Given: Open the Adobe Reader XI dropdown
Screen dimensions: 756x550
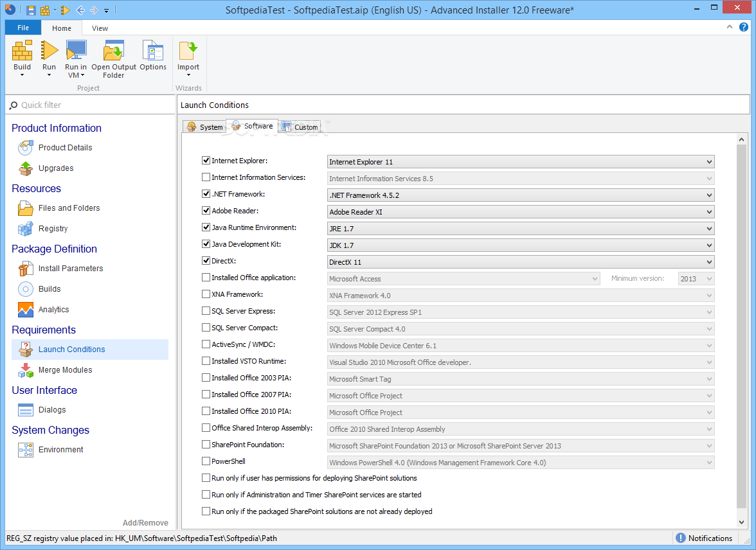Looking at the screenshot, I should pyautogui.click(x=521, y=212).
